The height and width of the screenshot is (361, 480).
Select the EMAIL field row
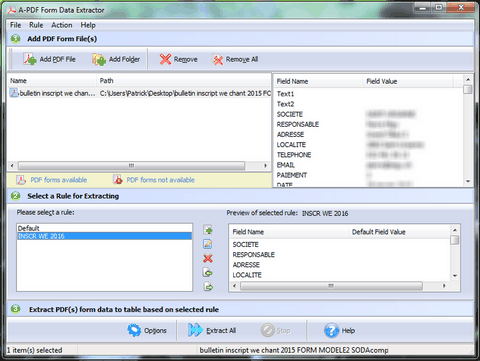tap(368, 165)
